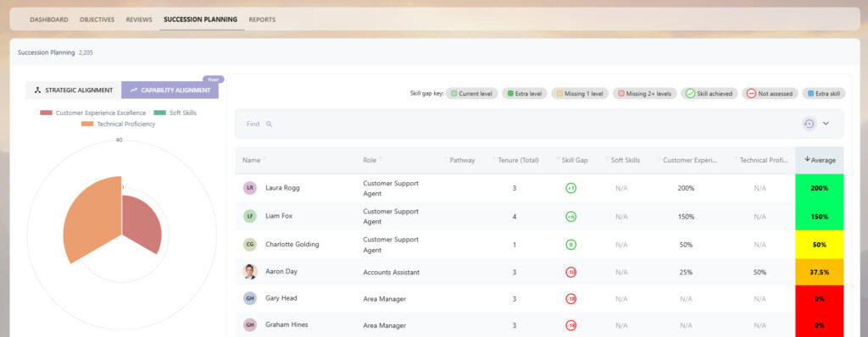Expand the filter chevron beside reset icon

tap(826, 124)
